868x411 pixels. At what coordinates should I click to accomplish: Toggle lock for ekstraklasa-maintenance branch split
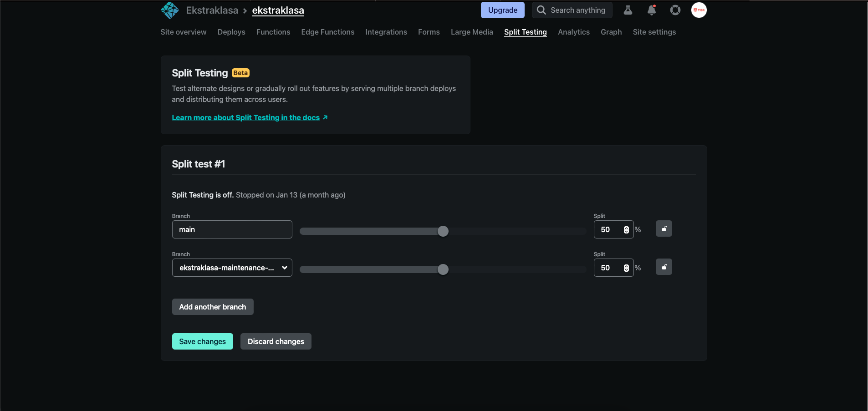point(664,267)
